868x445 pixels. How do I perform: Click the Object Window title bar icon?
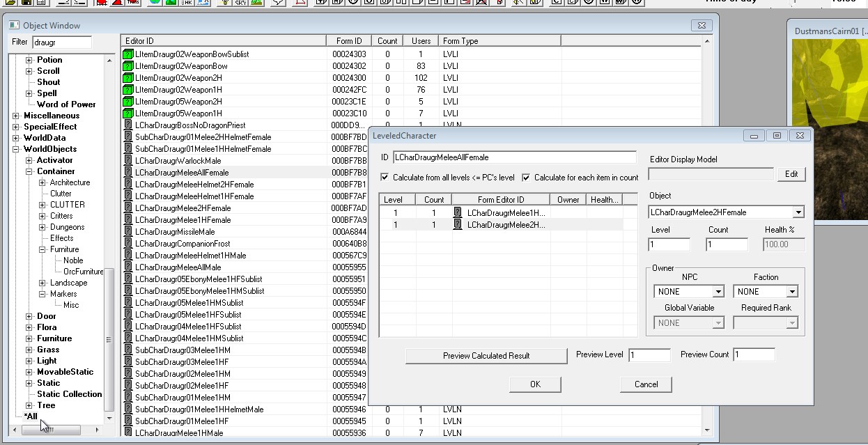click(14, 26)
